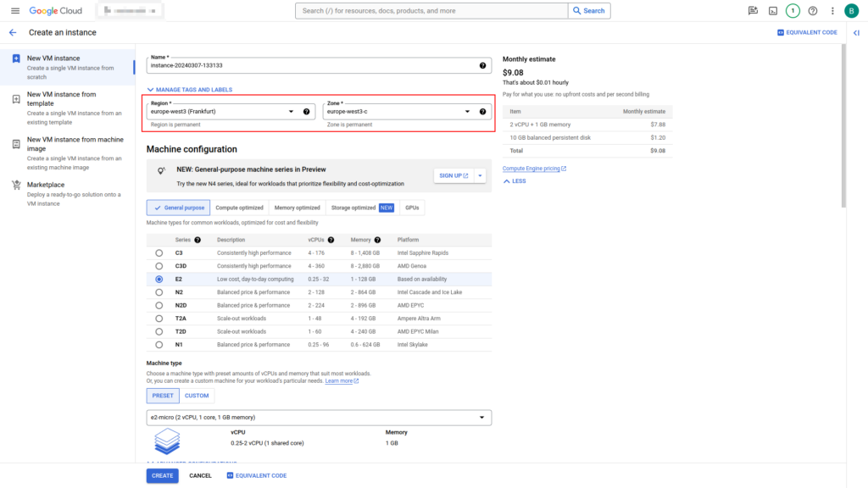Click the help icon in Name field
868x488 pixels.
coord(482,65)
